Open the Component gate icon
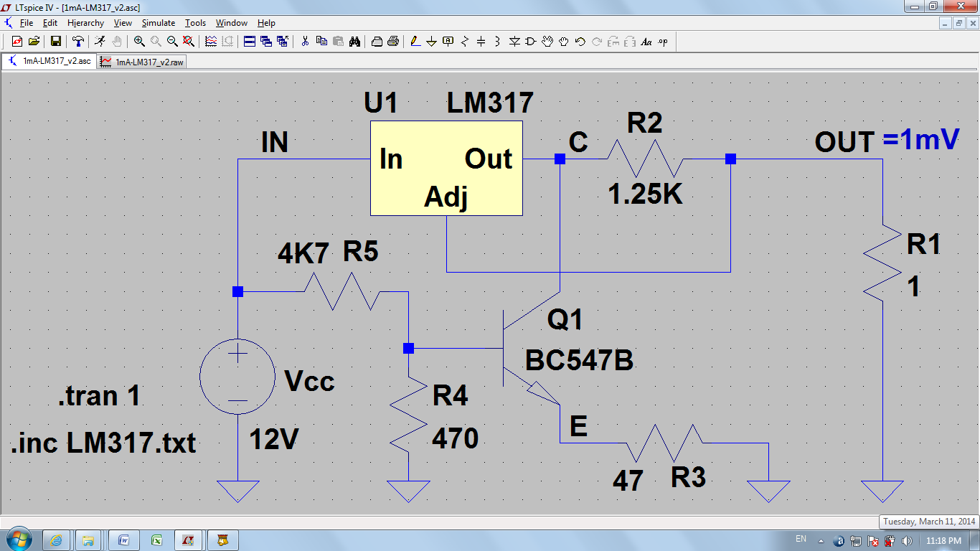This screenshot has height=551, width=980. pos(531,42)
